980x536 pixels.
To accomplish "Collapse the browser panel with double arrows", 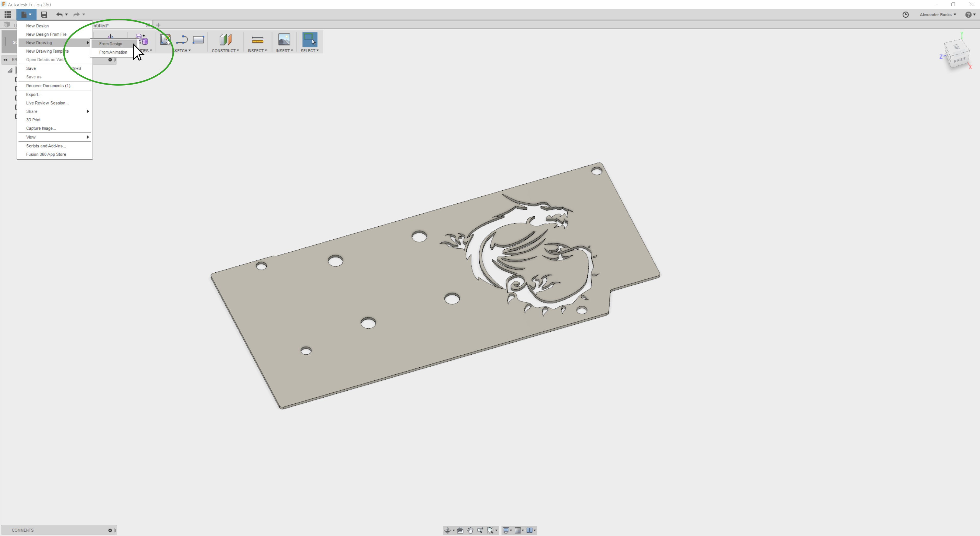I will coord(5,60).
